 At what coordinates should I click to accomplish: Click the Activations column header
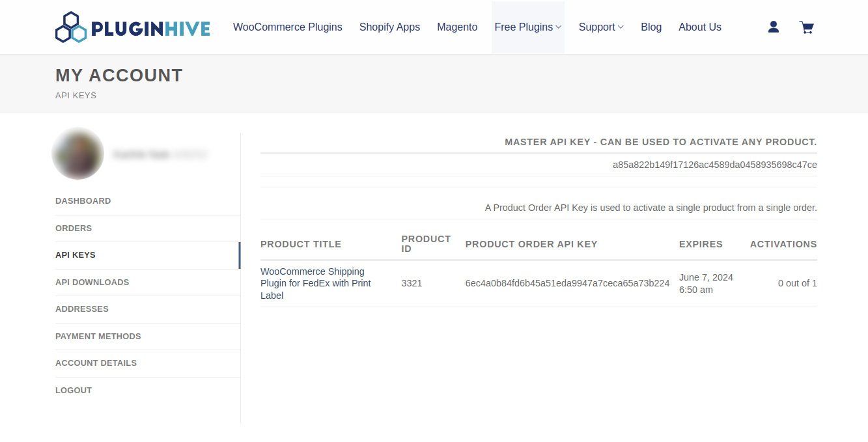click(783, 244)
